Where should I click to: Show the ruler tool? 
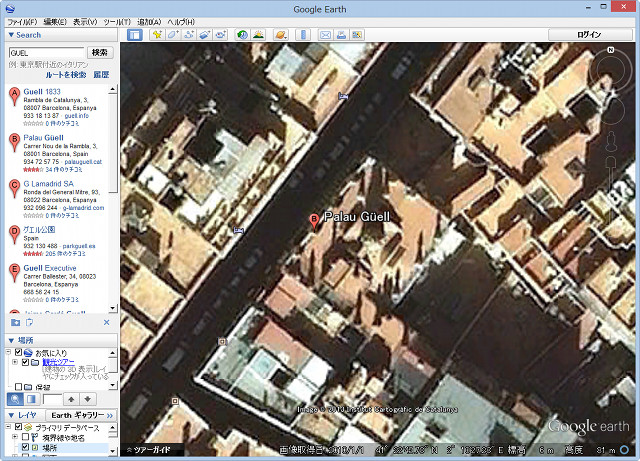[x=303, y=35]
